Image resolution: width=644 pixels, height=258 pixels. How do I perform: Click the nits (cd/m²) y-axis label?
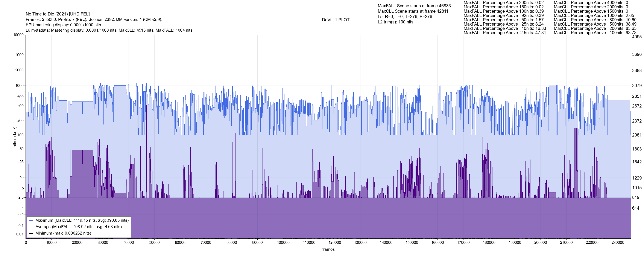tap(15, 137)
